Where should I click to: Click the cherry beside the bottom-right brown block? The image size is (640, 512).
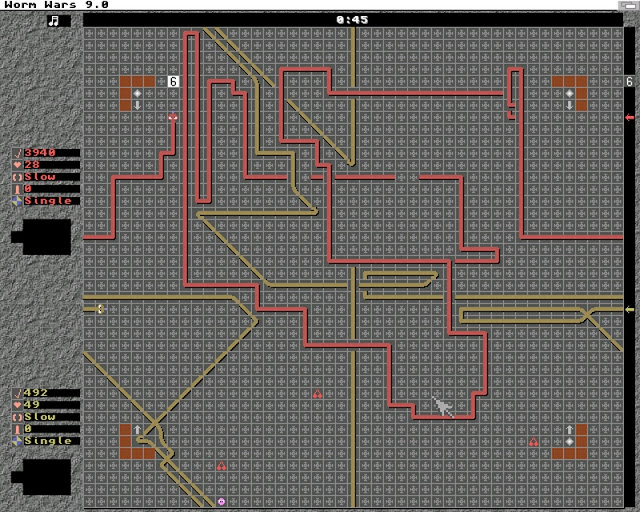[534, 441]
